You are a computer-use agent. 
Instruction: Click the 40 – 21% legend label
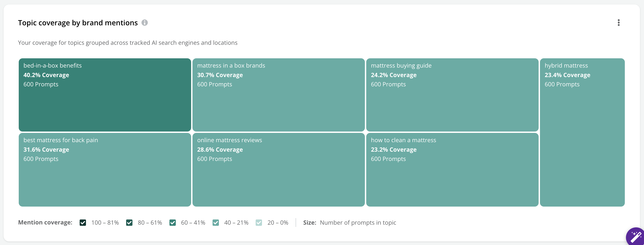coord(236,222)
